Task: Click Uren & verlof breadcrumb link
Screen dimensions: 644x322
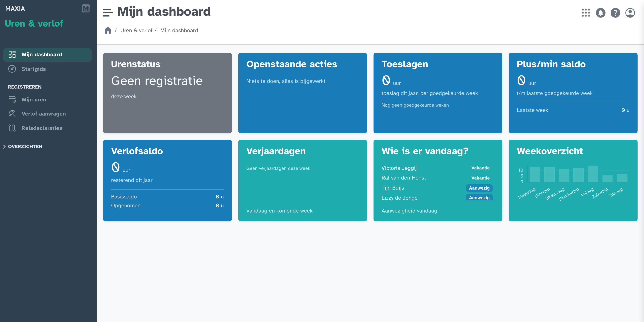Action: pos(136,31)
